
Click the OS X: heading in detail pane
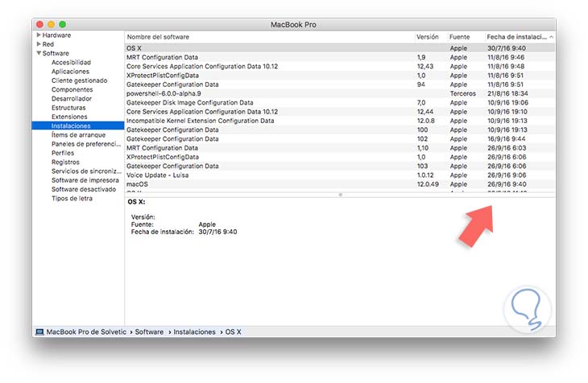(x=136, y=202)
